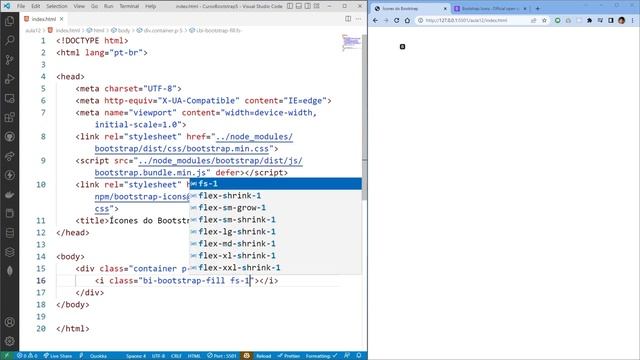Open the GitHub view in activity bar
This screenshot has width=640, height=360.
(x=9, y=137)
